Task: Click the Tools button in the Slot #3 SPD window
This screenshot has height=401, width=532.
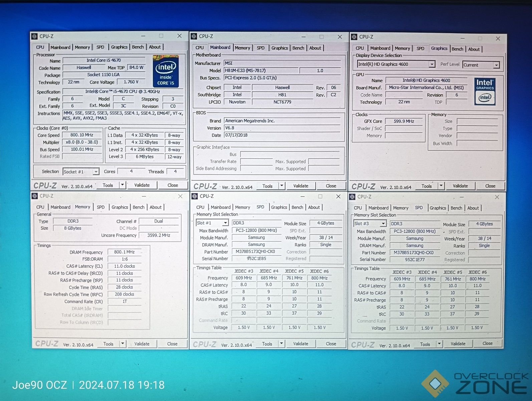Action: tap(425, 344)
